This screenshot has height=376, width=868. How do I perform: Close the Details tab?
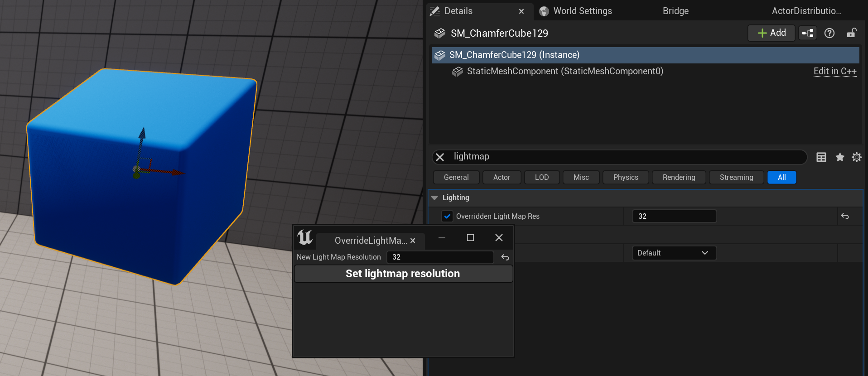(521, 11)
